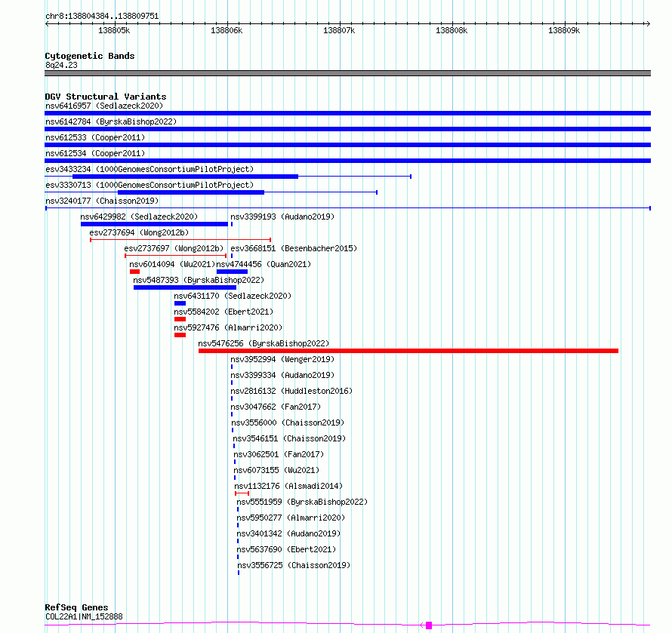Click the nsv3240177 (Chaisson2019) label
This screenshot has height=633, width=672.
coord(102,201)
